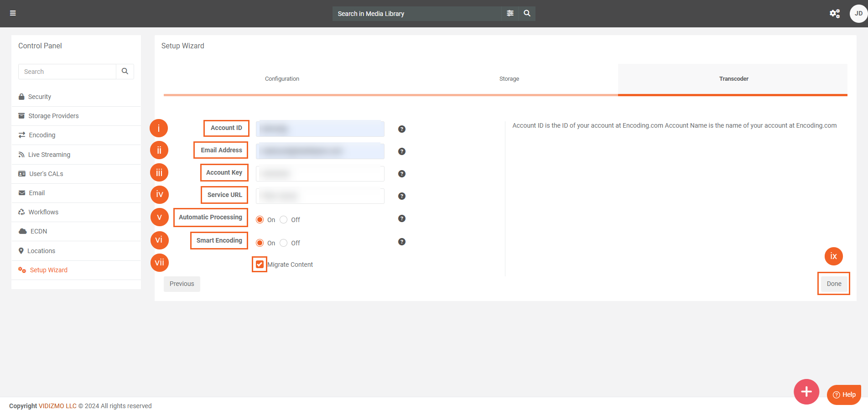868x415 pixels.
Task: Click the Account Key input field
Action: 320,174
